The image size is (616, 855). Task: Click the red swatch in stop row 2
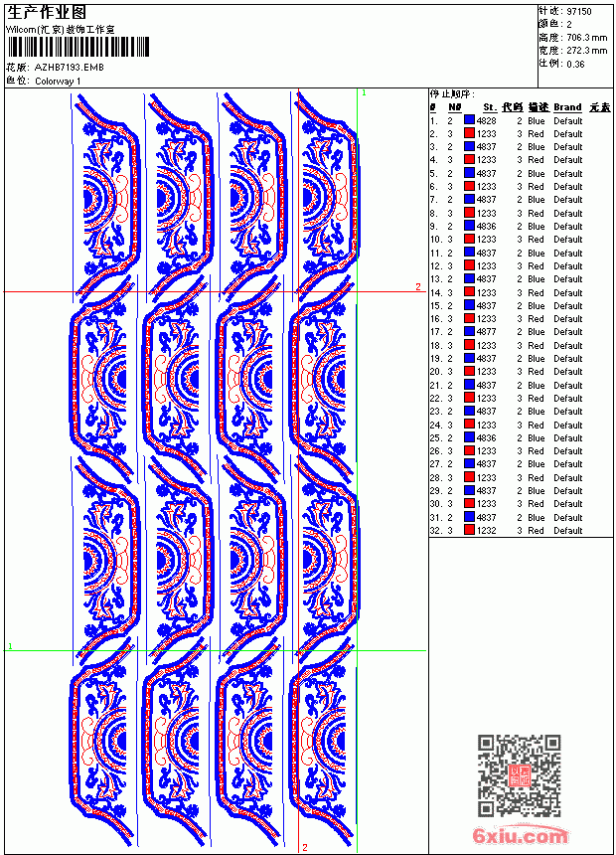(x=469, y=133)
